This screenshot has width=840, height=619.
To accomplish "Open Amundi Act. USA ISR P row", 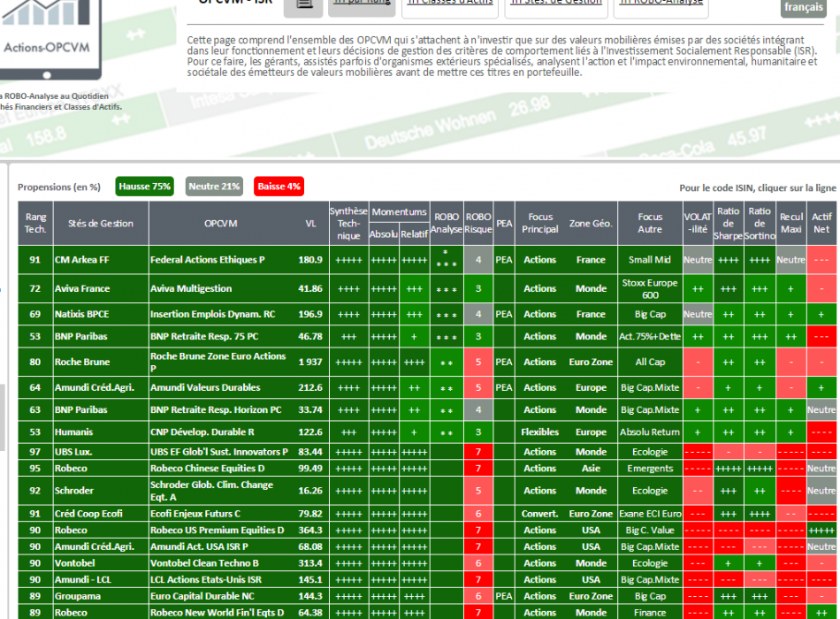I will (427, 546).
